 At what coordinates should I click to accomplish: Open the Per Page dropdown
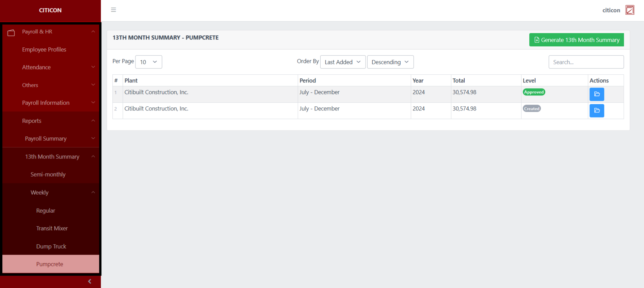coord(148,62)
